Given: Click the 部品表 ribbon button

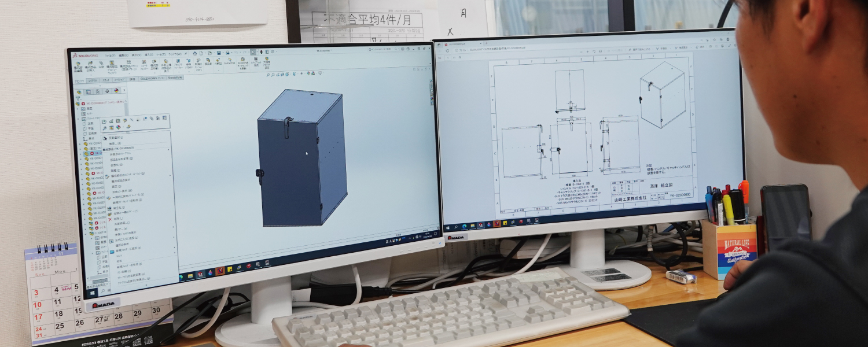Looking at the screenshot, I should coord(208,61).
